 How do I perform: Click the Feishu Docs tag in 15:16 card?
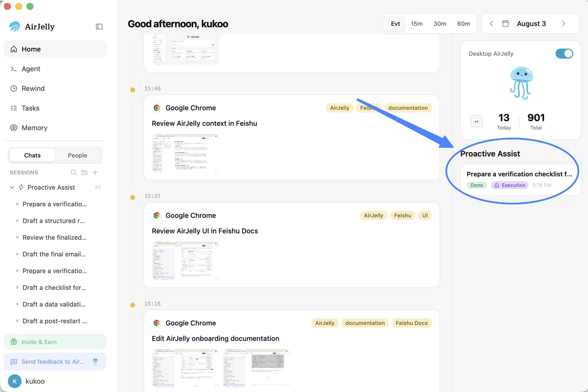tap(412, 323)
